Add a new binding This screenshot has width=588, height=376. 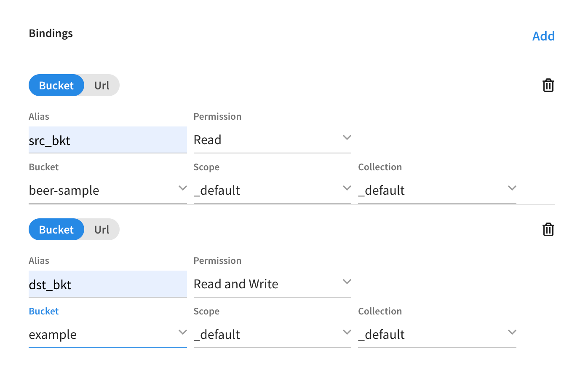[543, 36]
